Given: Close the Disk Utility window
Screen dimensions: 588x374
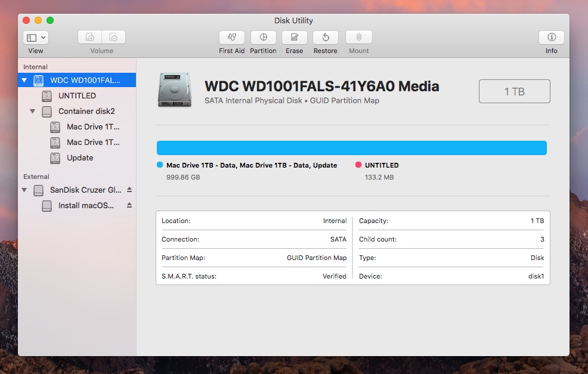Looking at the screenshot, I should pyautogui.click(x=26, y=20).
